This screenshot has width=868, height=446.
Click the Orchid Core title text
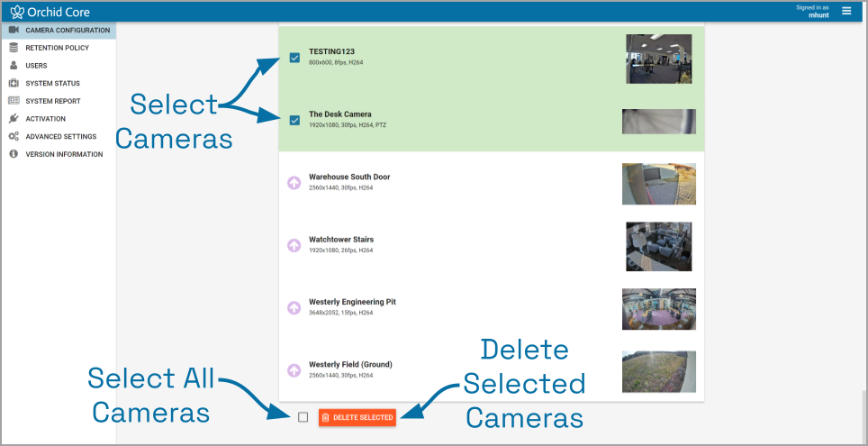[59, 12]
